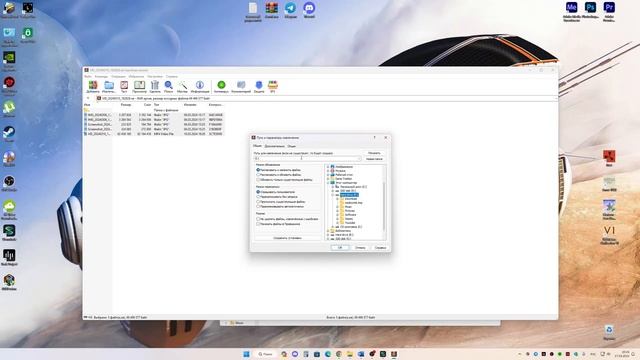The image size is (640, 360).
Task: Click the Отмена (Cancel) button in the dialog
Action: point(360,248)
